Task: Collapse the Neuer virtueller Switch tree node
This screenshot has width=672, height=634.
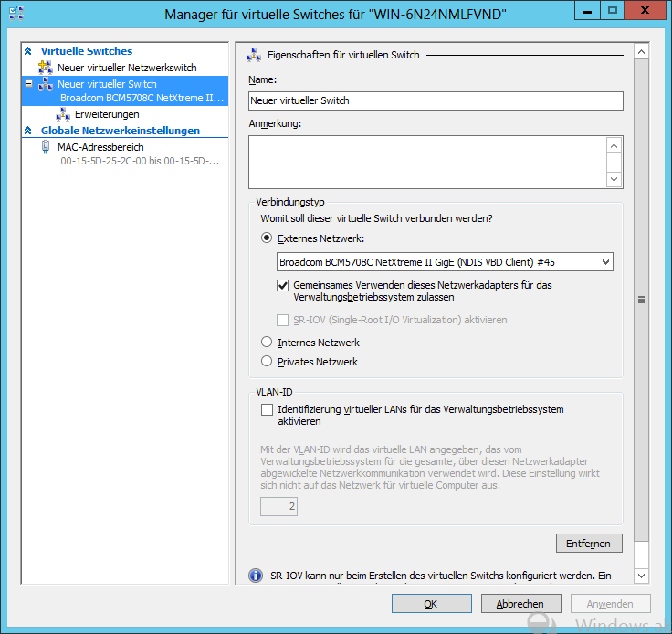Action: (x=29, y=83)
